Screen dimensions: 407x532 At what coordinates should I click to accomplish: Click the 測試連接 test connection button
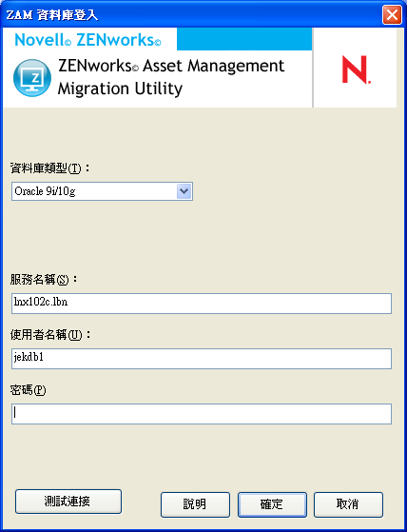tap(68, 502)
